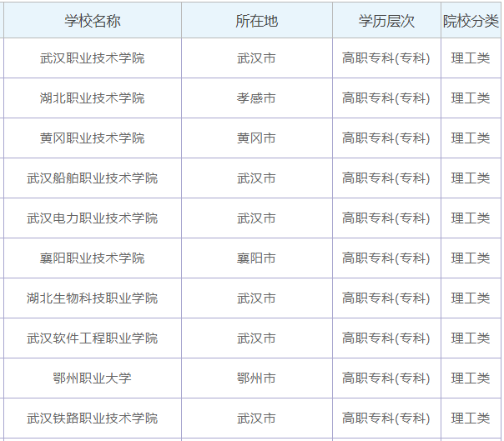Select school name 湖北生物科技职业学院
The image size is (504, 441).
coord(93,298)
